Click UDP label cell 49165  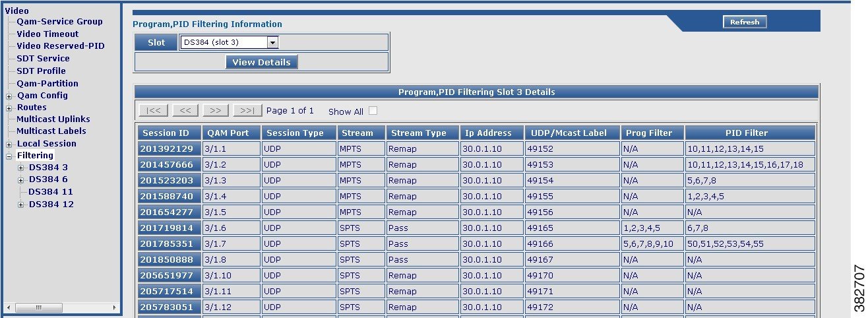point(573,228)
